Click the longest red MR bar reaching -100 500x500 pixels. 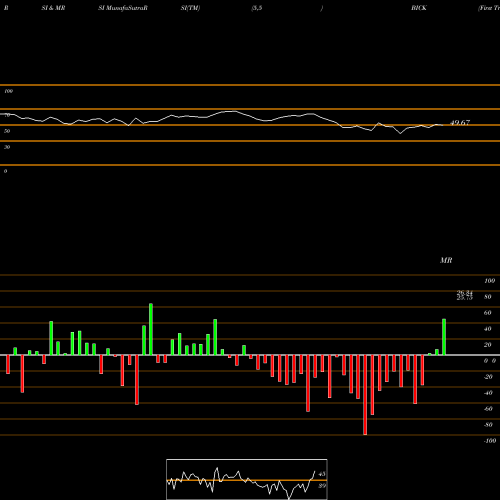pos(365,395)
